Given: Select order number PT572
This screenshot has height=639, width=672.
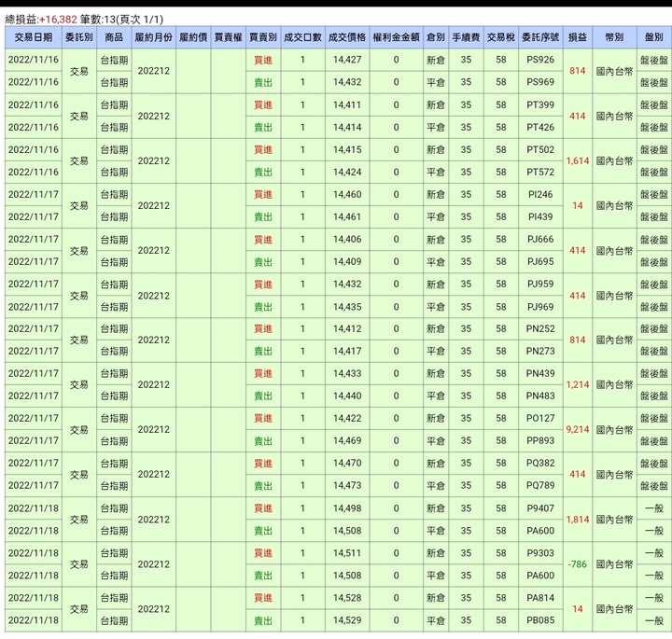Looking at the screenshot, I should [540, 173].
